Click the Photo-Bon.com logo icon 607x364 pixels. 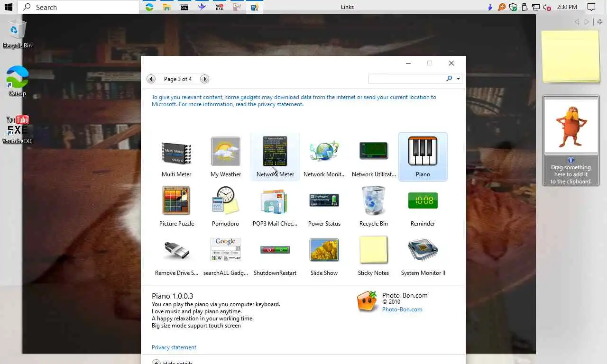367,301
